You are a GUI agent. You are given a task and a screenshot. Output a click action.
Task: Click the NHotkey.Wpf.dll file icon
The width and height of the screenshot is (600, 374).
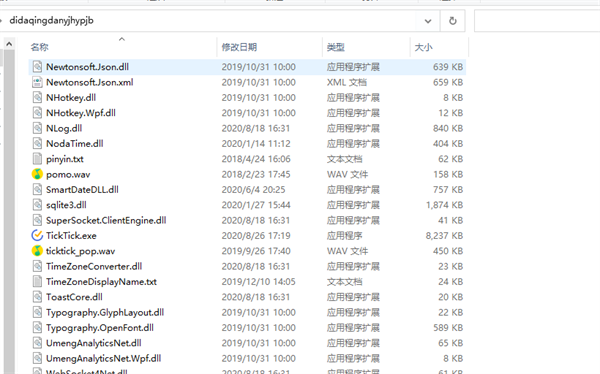[x=37, y=113]
